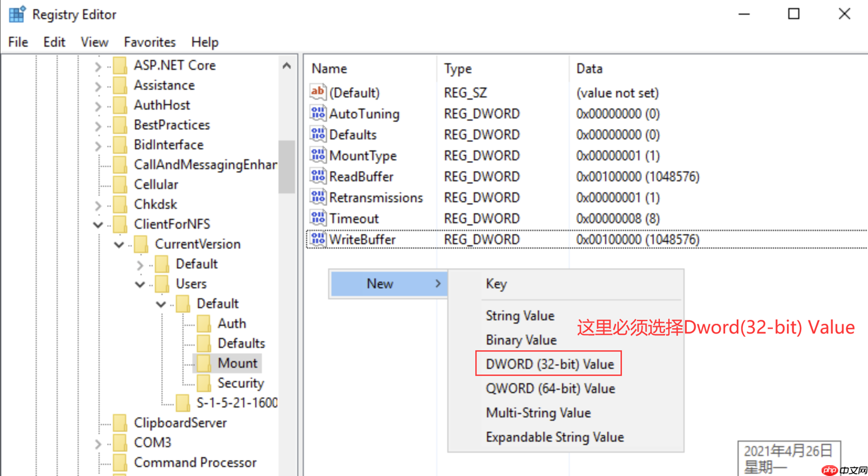Click the CurrentVersion folder icon
Screen dimensions: 868x476
(141, 244)
